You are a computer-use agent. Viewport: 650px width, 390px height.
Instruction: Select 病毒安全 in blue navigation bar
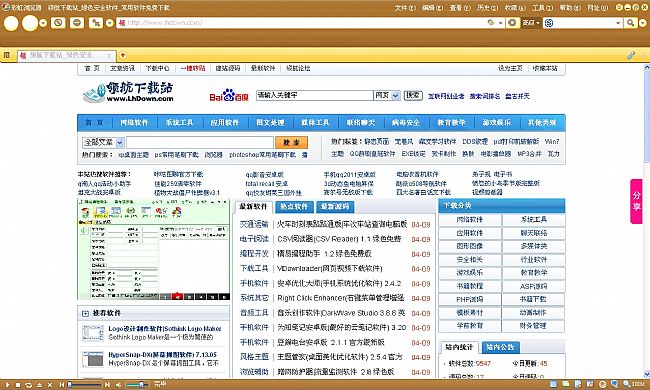point(406,123)
